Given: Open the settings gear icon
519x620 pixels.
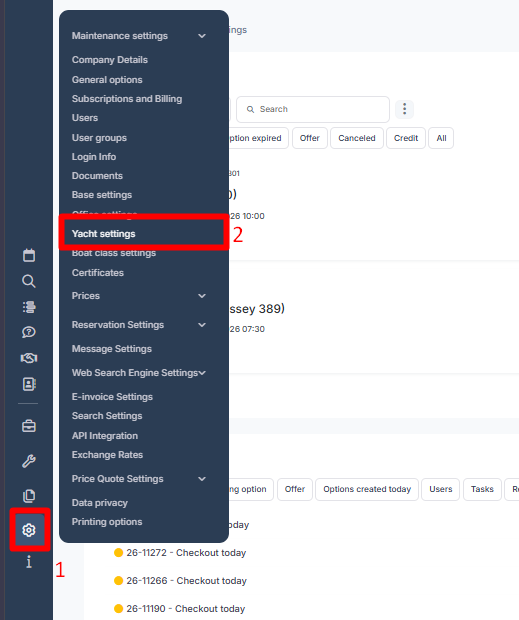Looking at the screenshot, I should pos(29,530).
